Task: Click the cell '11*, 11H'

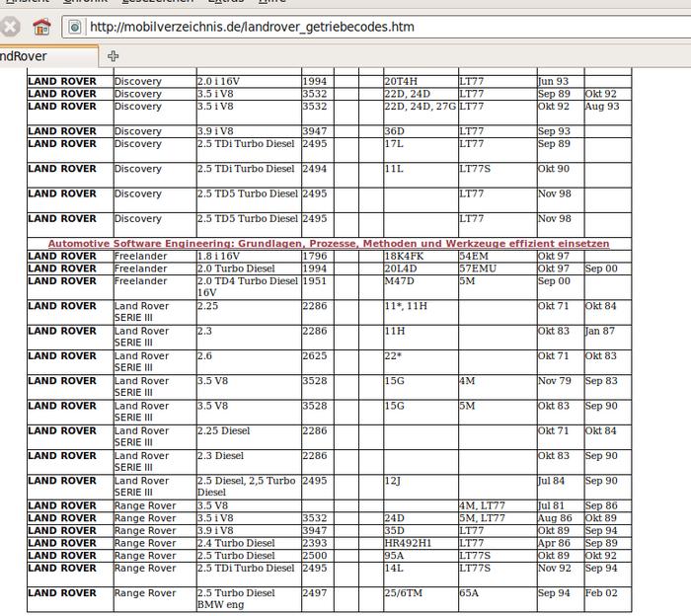Action: 406,306
